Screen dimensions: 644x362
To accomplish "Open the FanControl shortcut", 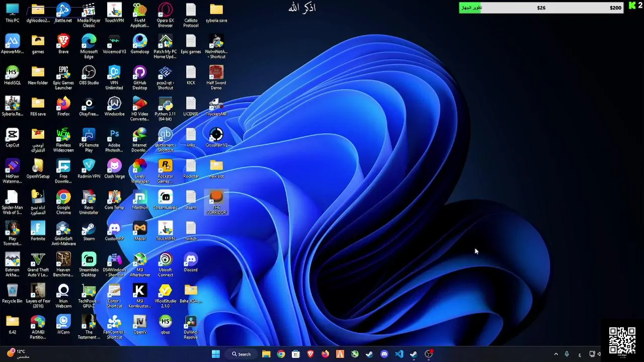I will tap(114, 327).
